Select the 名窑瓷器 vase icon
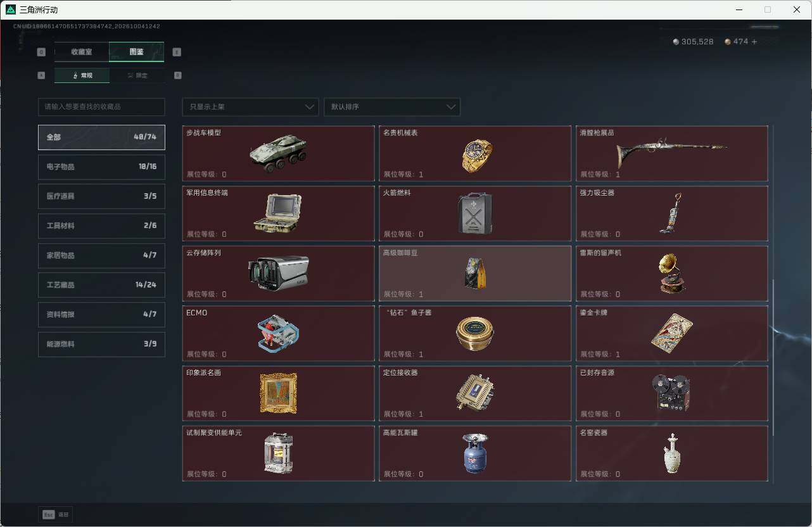Viewport: 812px width, 527px height. pyautogui.click(x=671, y=454)
